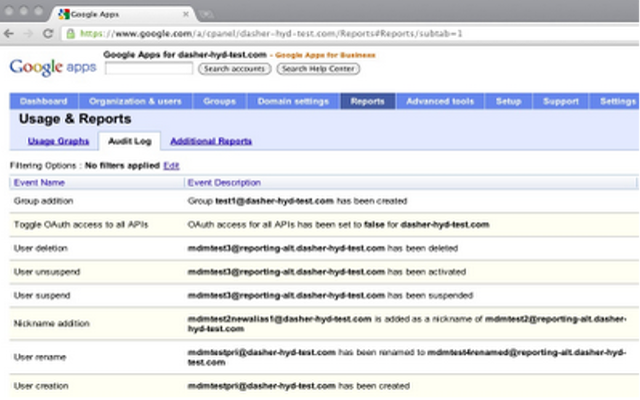Select the Reports tab
This screenshot has height=400, width=640.
(x=367, y=101)
